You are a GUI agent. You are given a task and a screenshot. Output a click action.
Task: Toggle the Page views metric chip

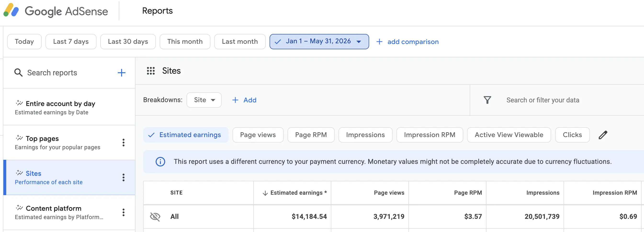[258, 135]
